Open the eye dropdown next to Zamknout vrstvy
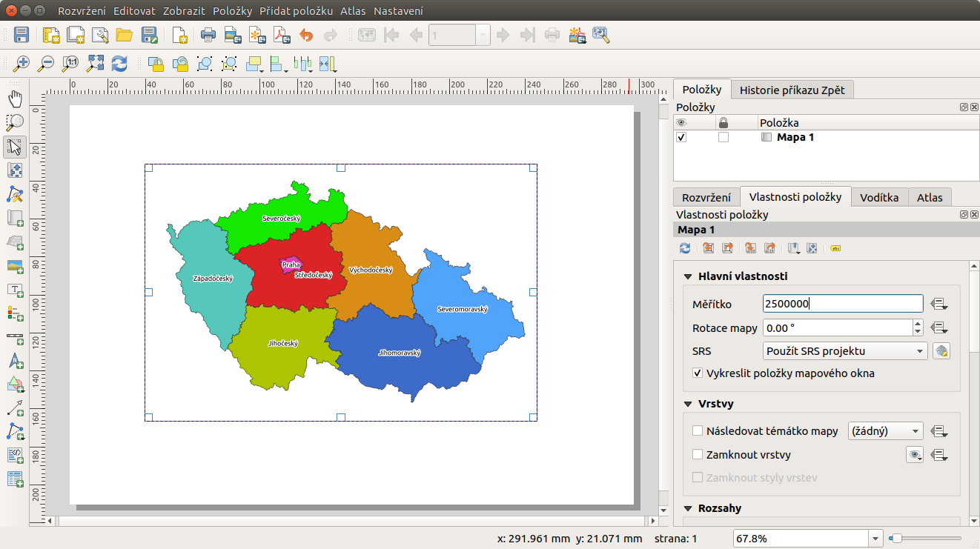This screenshot has width=980, height=549. (915, 455)
